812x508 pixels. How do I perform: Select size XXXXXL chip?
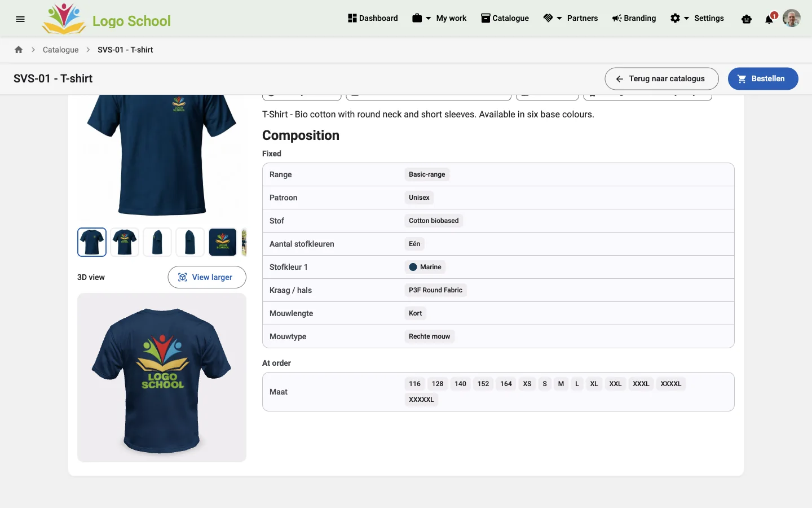[x=421, y=400]
